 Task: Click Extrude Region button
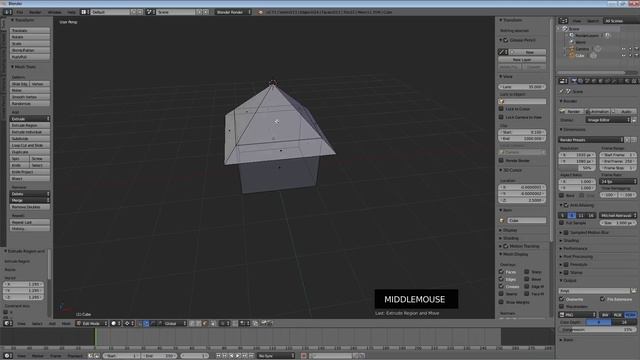(30, 125)
